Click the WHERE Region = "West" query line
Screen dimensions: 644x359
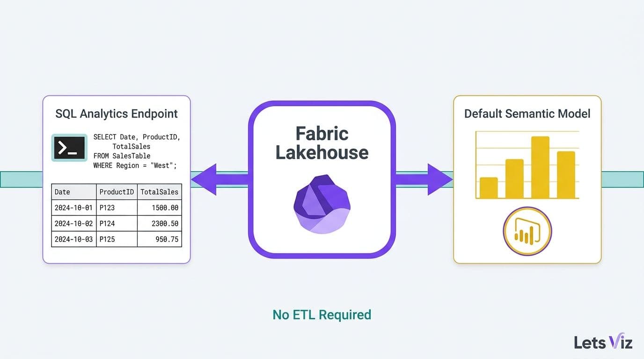(x=135, y=165)
